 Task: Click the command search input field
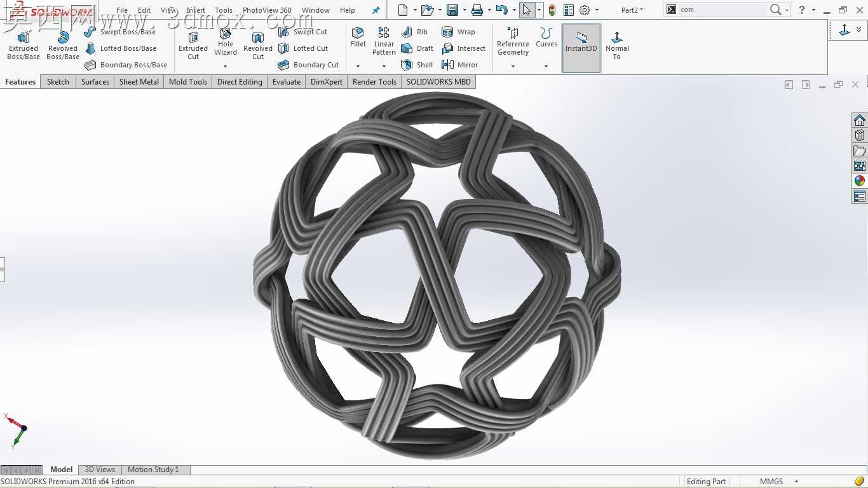coord(723,10)
